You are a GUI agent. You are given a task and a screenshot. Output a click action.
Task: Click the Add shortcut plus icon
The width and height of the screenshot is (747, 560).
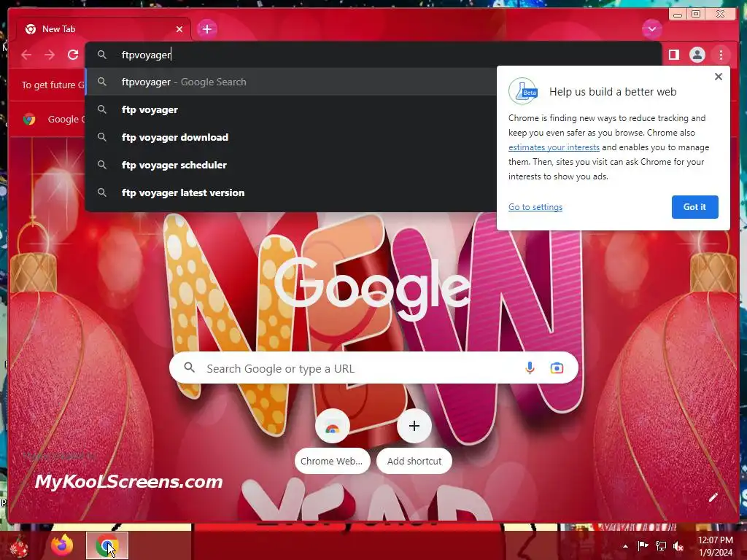coord(414,426)
